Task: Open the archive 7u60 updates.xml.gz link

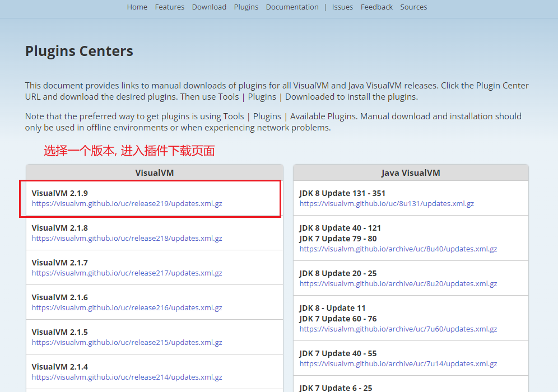Action: click(398, 329)
